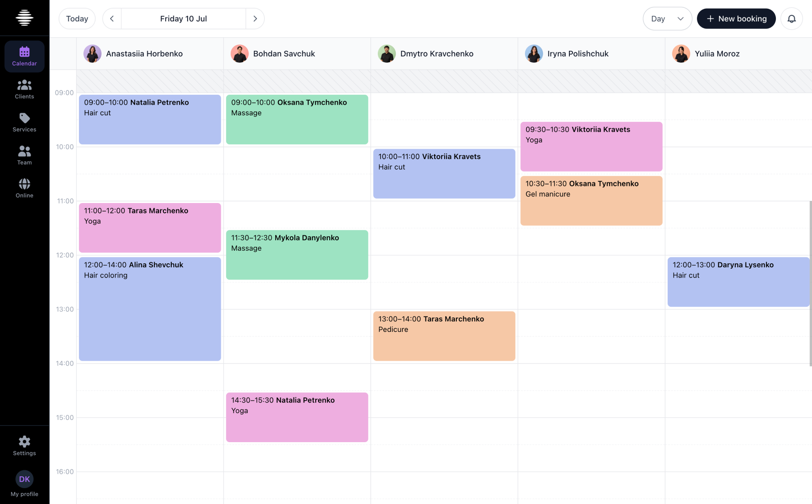Open Viktoriia Kravets 09:30 Yoga booking
Viewport: 812px width, 504px height.
click(591, 146)
